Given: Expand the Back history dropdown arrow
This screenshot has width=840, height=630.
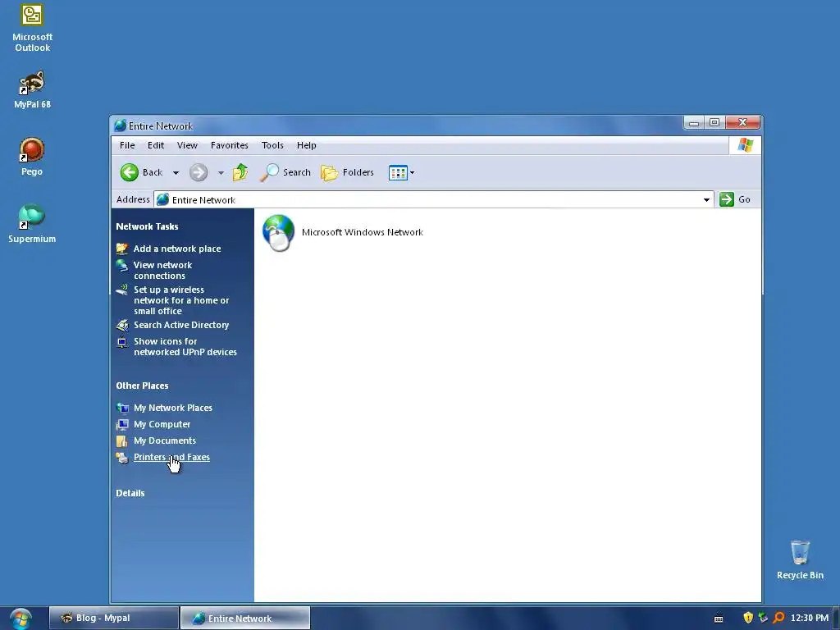Looking at the screenshot, I should (176, 172).
